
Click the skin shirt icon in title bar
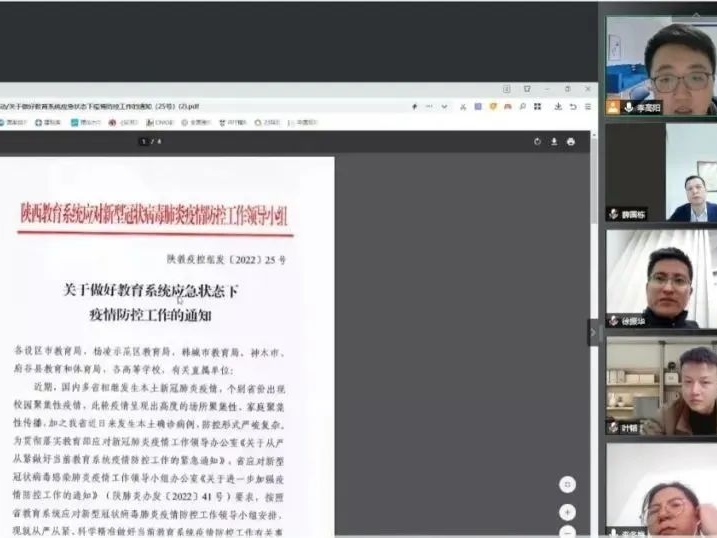coord(527,89)
